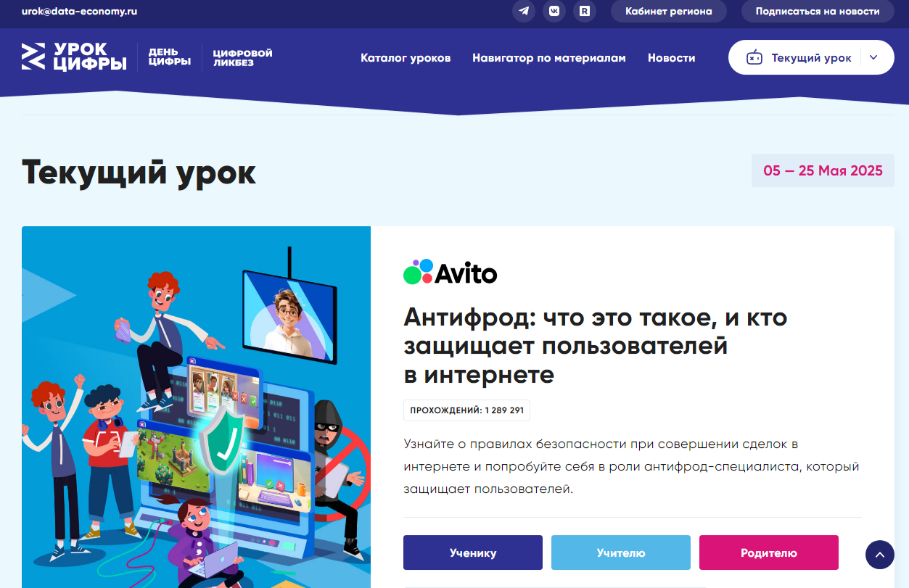The height and width of the screenshot is (588, 909).
Task: Click the urok@data-economy.ru email link
Action: [80, 12]
